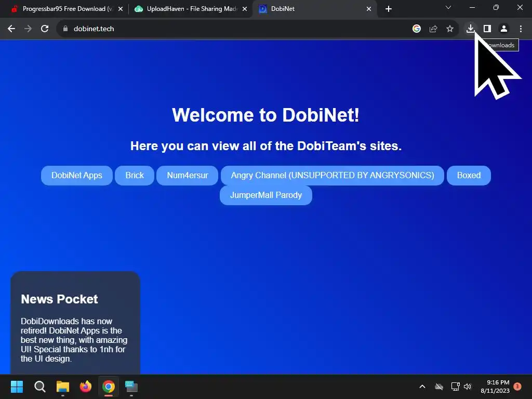
Task: Open File Explorer from the taskbar
Action: (63, 387)
